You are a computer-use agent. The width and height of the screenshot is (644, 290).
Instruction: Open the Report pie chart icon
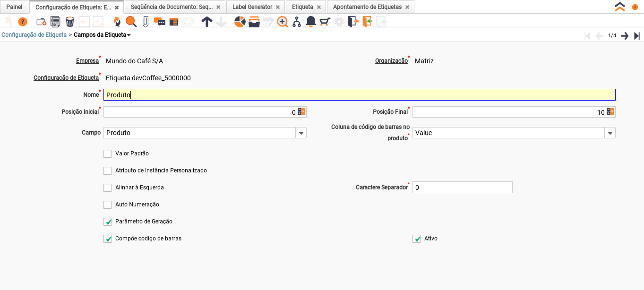(240, 22)
